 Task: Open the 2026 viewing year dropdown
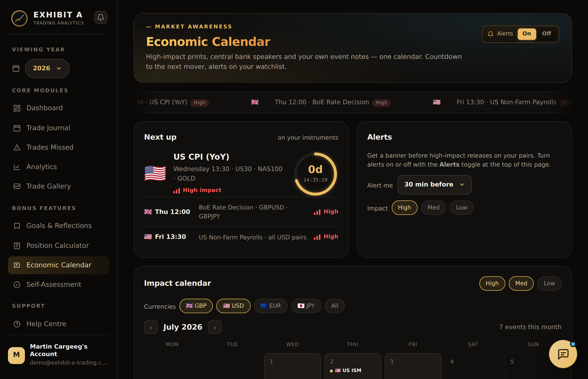[x=47, y=68]
